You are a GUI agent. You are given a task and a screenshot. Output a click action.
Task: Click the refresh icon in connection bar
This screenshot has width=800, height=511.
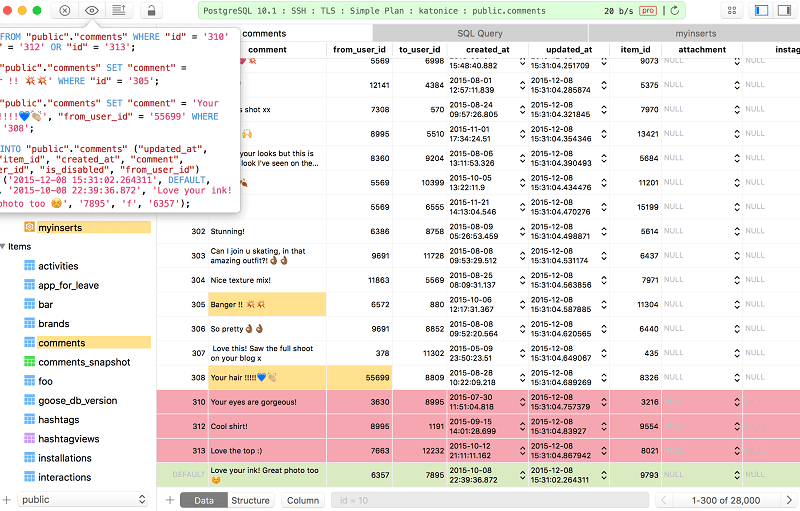click(x=676, y=10)
